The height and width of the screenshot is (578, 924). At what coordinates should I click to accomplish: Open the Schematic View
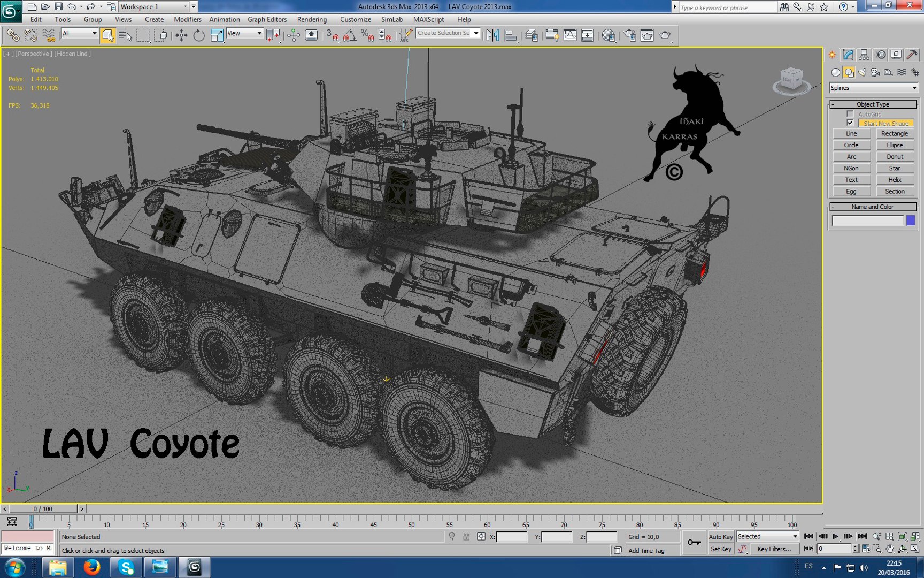[x=587, y=36]
